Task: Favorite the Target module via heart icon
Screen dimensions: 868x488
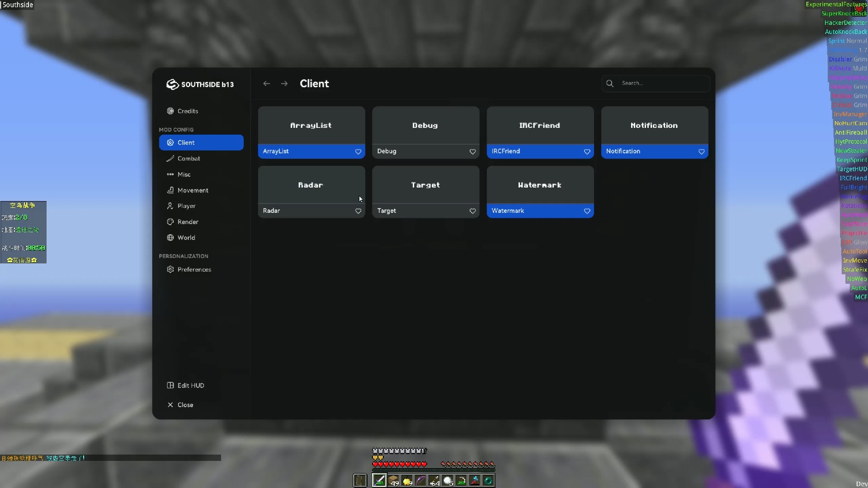Action: point(472,211)
